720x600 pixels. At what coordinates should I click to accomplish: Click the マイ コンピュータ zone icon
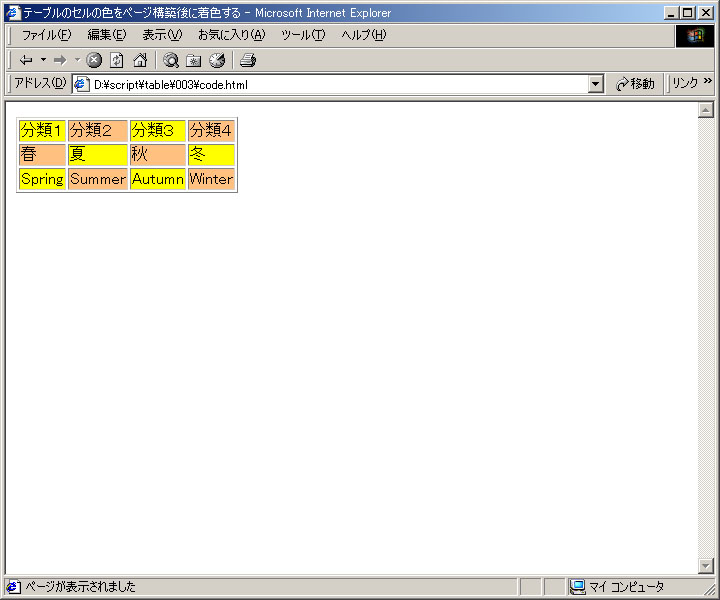coord(577,587)
